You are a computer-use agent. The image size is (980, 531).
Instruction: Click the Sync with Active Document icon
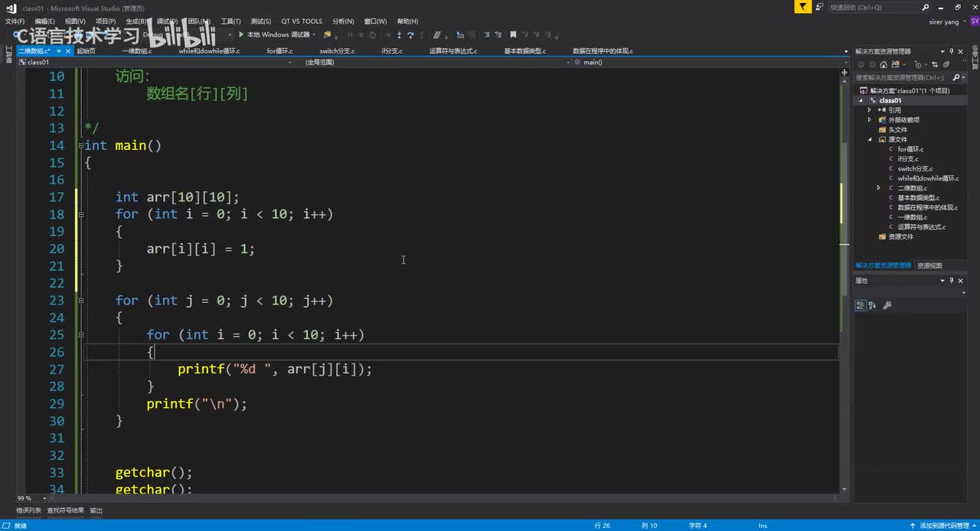pos(934,64)
